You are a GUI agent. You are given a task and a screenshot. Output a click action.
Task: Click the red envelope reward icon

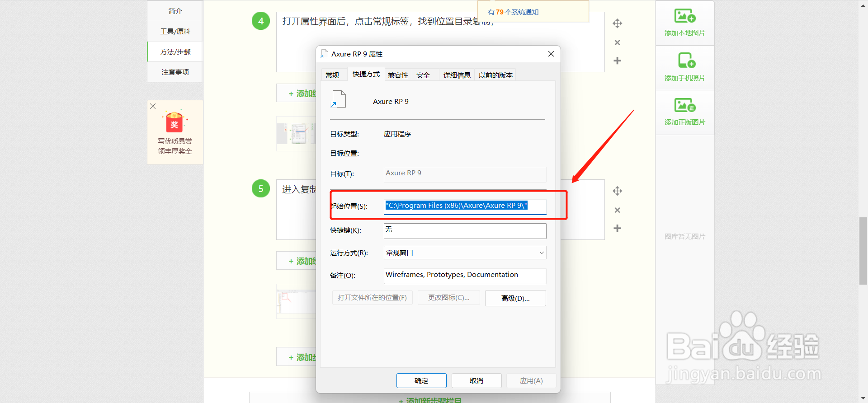pyautogui.click(x=175, y=121)
